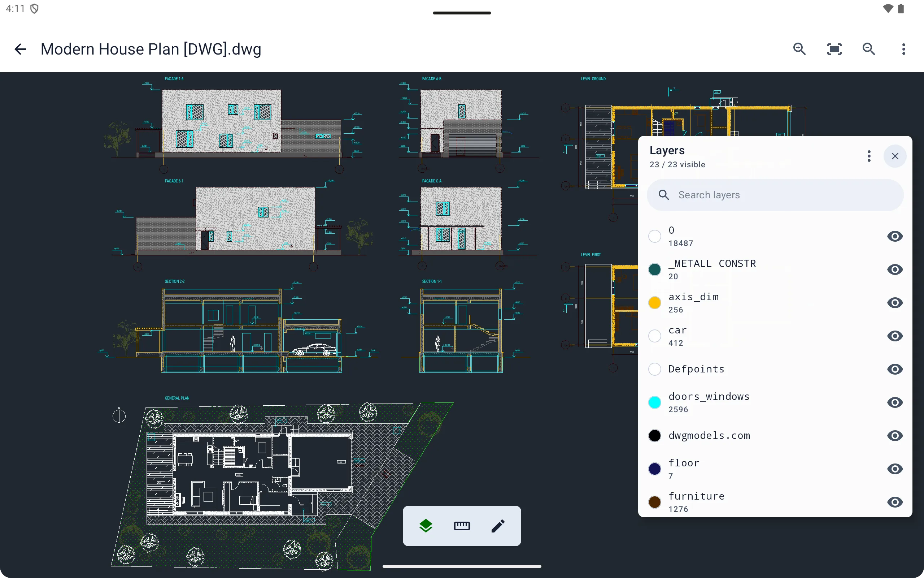
Task: Click the LEVEL FIRST drawing label
Action: (590, 255)
